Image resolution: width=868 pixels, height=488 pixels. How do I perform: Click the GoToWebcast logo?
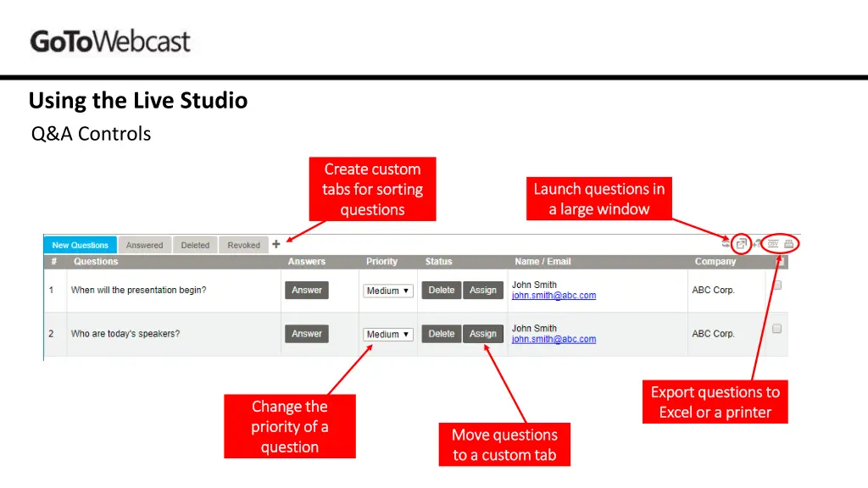(x=110, y=42)
